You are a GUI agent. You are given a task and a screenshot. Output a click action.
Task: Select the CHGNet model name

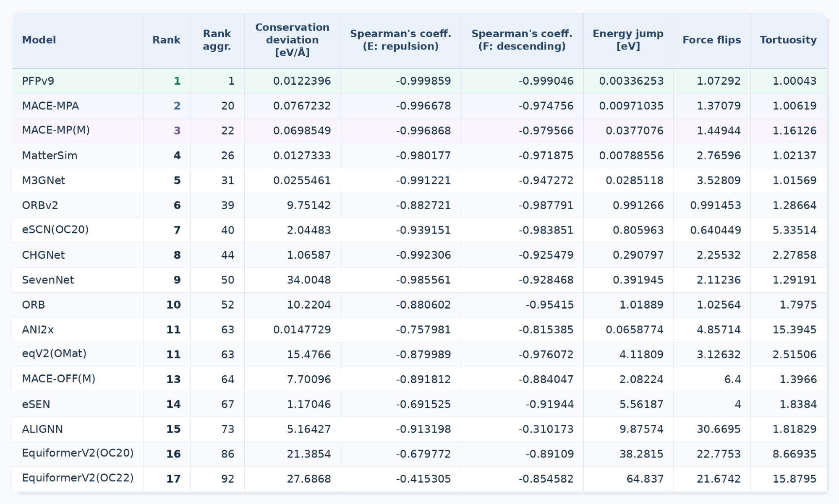(x=43, y=255)
